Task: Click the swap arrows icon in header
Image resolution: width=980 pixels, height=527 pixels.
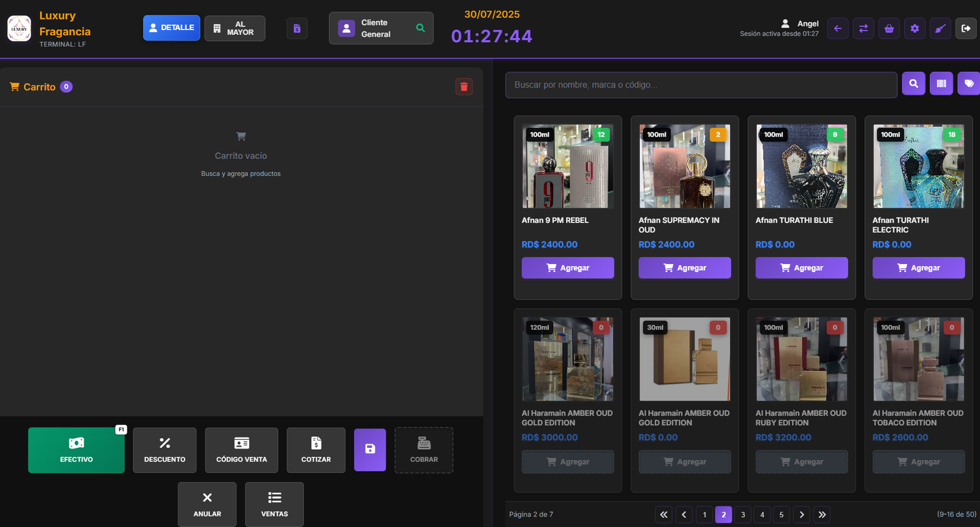Action: point(863,28)
